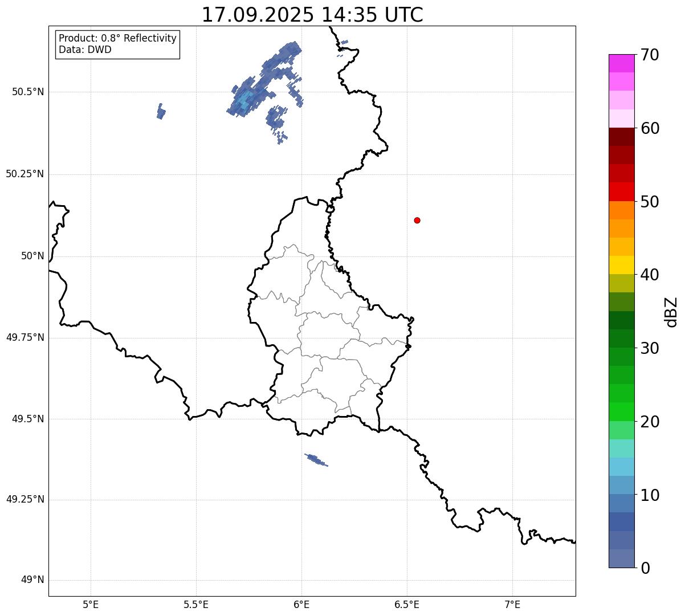The height and width of the screenshot is (616, 685).
Task: Click the "Data: DWD" text
Action: pos(85,50)
